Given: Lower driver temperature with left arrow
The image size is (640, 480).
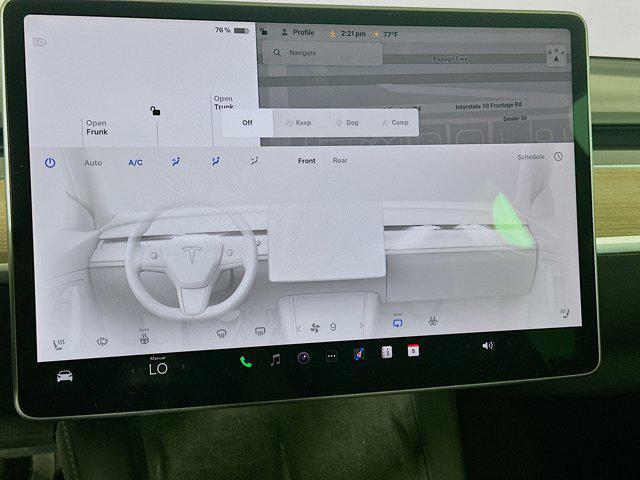Looking at the screenshot, I should tap(133, 371).
